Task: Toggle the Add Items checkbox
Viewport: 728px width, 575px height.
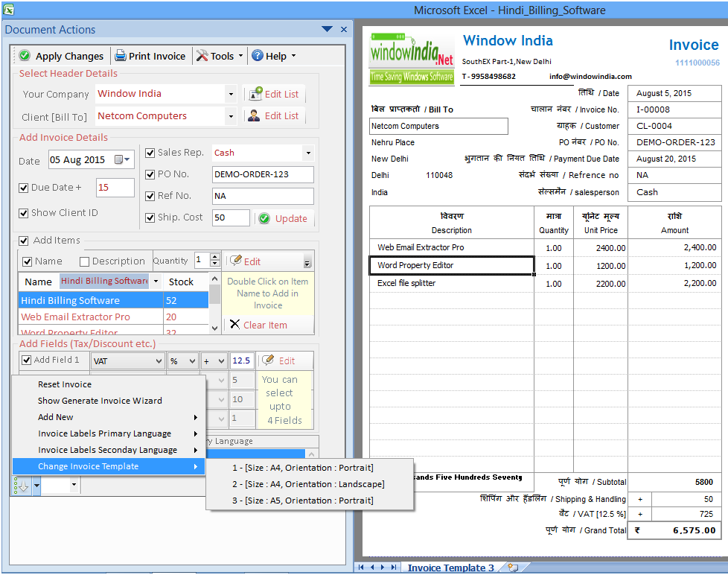Action: coord(23,241)
